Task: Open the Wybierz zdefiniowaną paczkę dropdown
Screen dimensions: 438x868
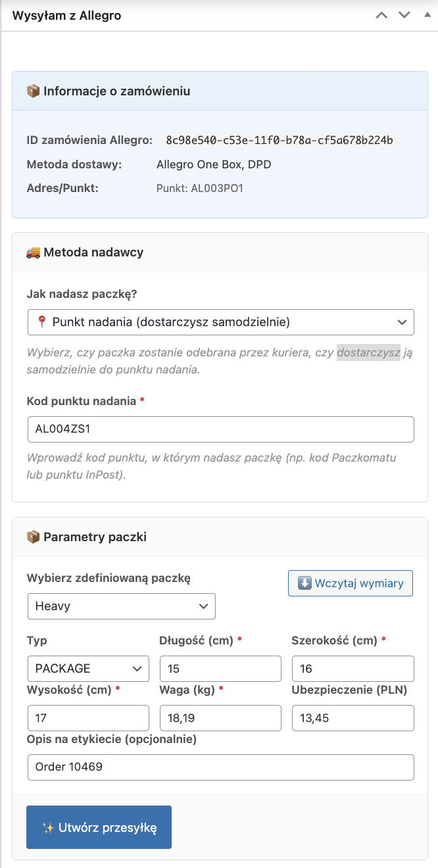Action: [121, 606]
